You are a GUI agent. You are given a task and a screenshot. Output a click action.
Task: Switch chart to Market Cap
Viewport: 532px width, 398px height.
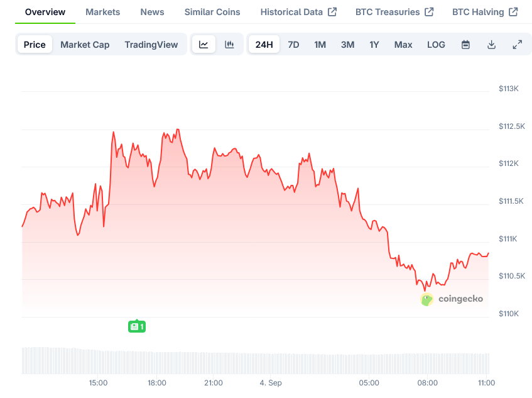[x=85, y=45]
